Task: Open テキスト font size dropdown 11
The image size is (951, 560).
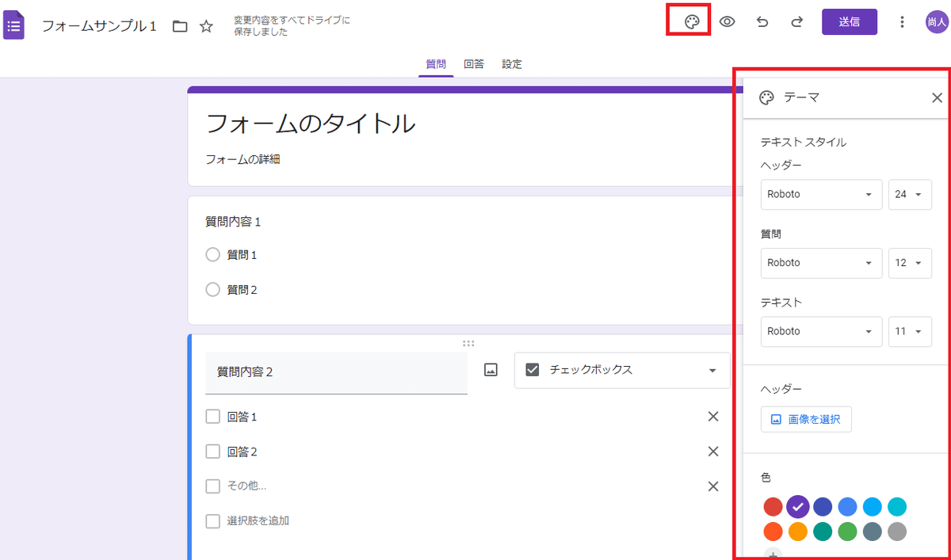Action: click(x=910, y=331)
